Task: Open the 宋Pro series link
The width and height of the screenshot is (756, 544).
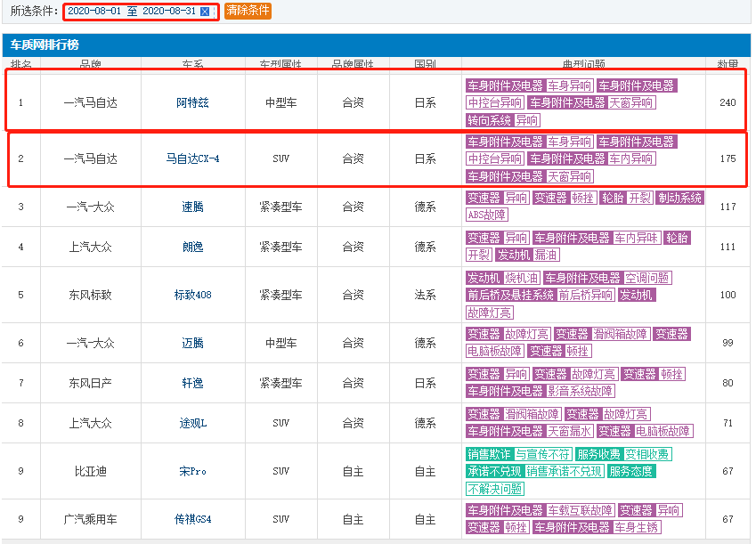Action: pos(192,471)
